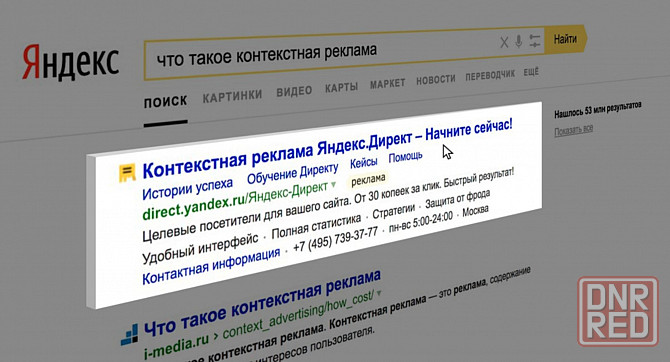Click the Яндекс logo
The image size is (670, 362).
click(x=70, y=63)
